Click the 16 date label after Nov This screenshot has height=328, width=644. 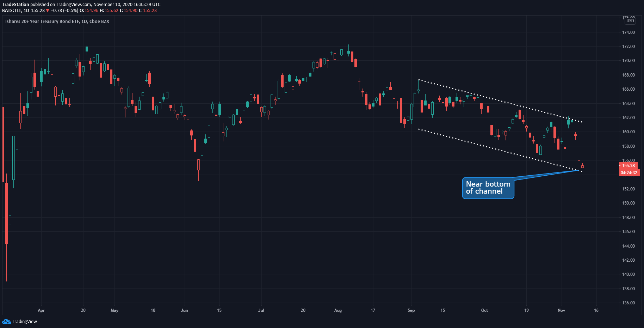(x=596, y=310)
